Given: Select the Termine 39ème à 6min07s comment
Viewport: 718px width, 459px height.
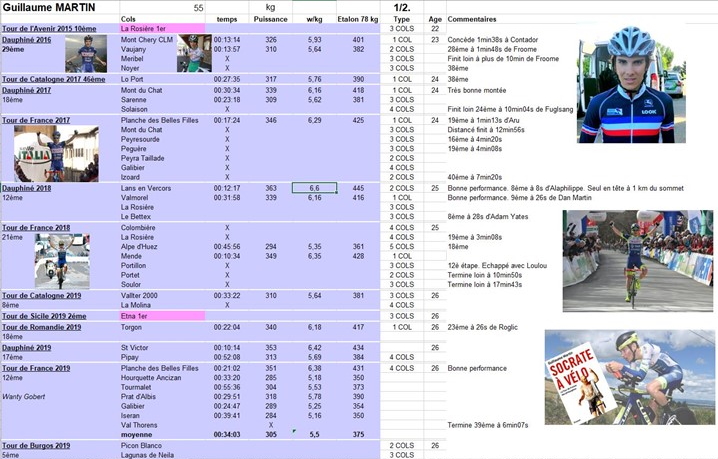Looking at the screenshot, I should point(488,425).
